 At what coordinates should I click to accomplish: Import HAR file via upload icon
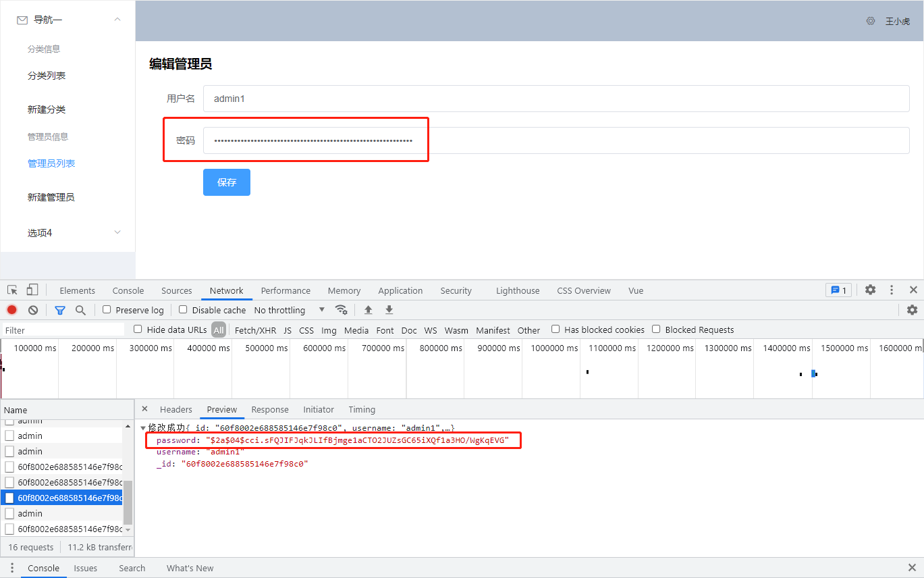click(368, 310)
